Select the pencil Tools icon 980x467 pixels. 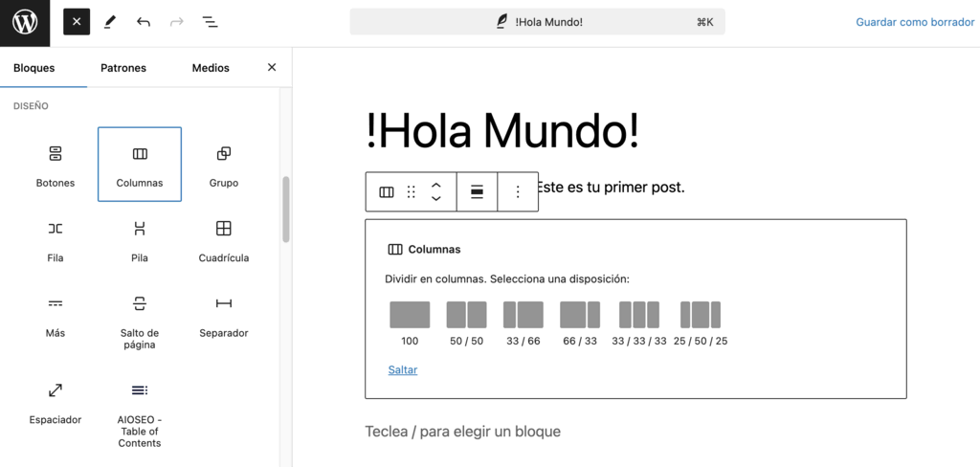(x=110, y=22)
